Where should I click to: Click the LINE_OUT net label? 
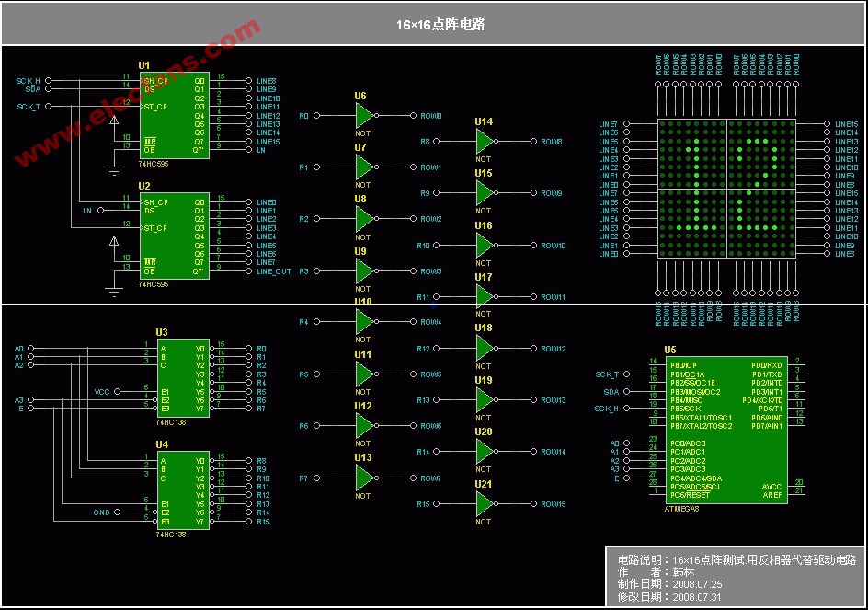pyautogui.click(x=274, y=271)
